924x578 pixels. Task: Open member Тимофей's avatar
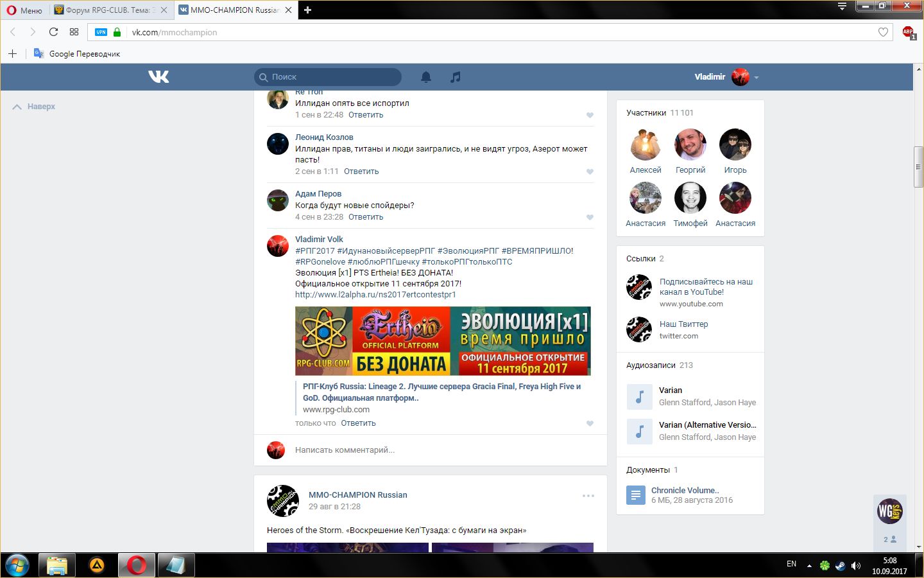tap(690, 197)
